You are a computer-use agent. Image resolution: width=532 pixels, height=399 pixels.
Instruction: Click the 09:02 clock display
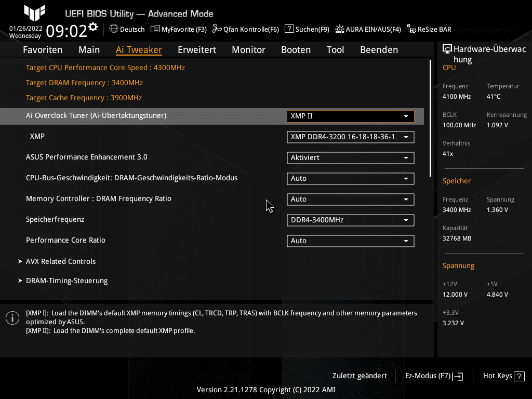(66, 31)
